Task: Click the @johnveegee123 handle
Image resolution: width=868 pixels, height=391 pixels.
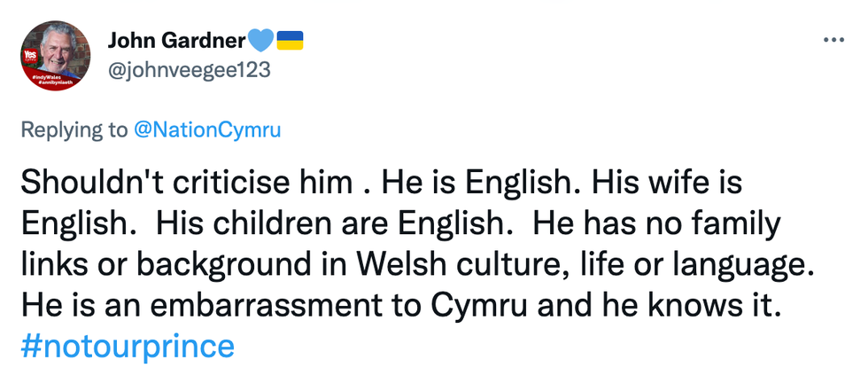Action: tap(188, 67)
